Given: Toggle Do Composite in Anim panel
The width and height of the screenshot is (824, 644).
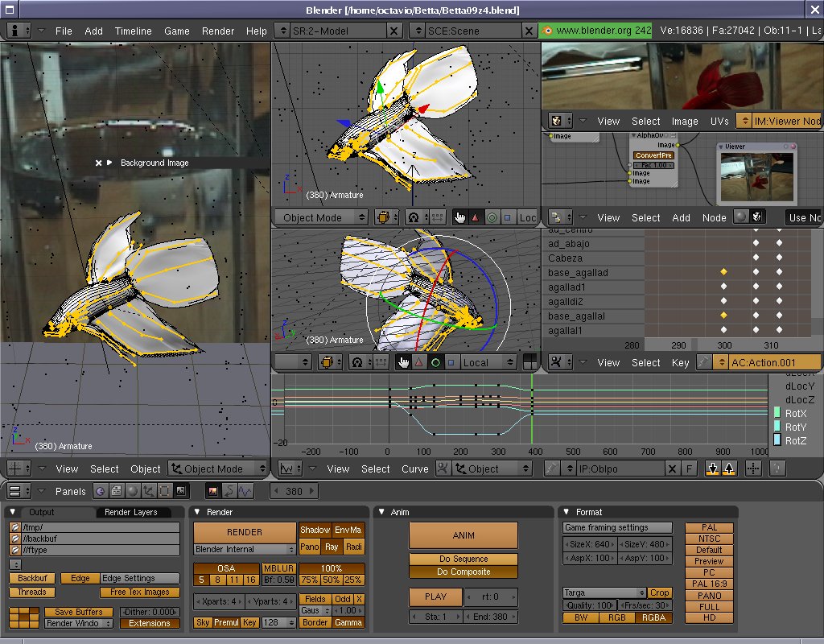Looking at the screenshot, I should [x=464, y=572].
